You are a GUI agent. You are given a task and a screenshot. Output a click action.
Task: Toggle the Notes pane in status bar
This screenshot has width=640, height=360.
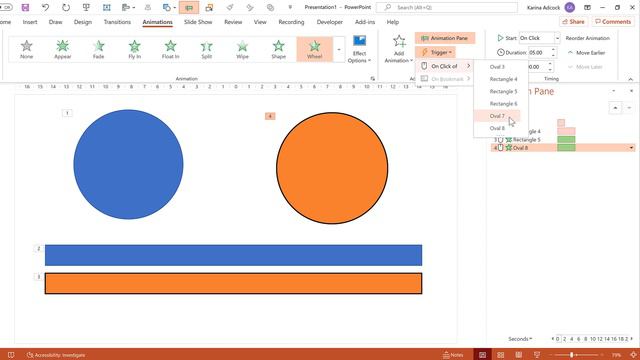(x=453, y=355)
